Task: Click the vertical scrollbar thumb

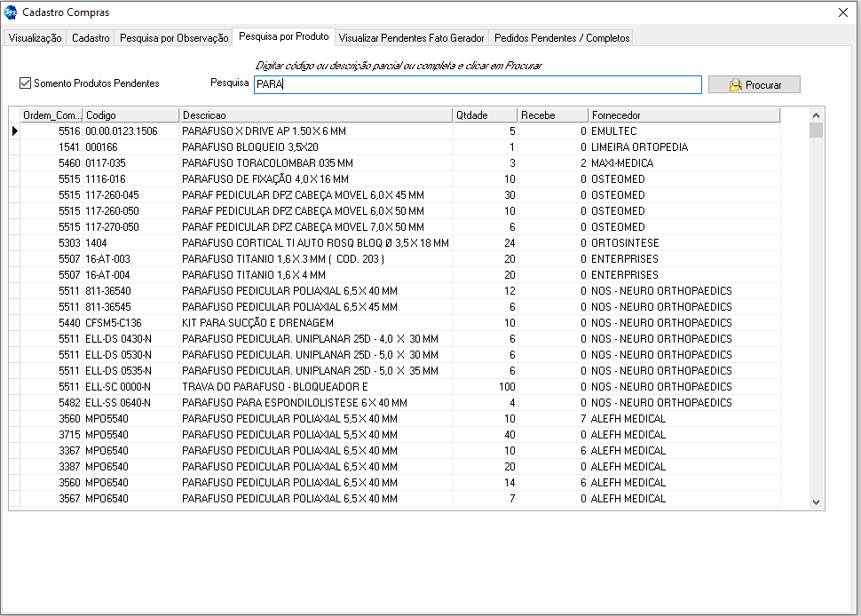Action: (816, 130)
